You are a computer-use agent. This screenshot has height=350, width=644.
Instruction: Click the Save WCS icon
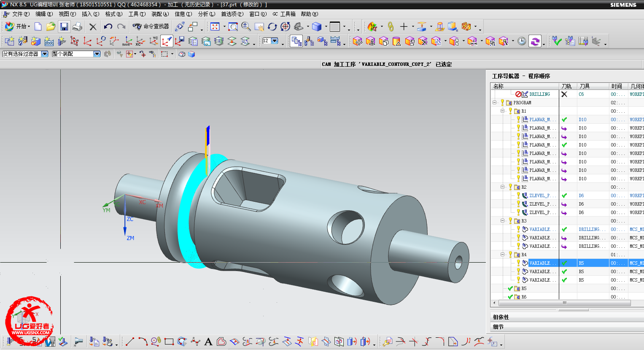[x=180, y=41]
